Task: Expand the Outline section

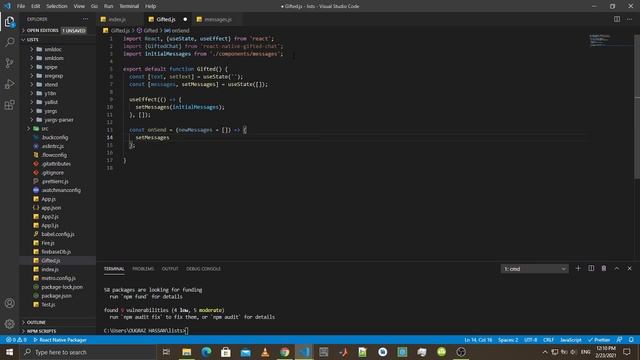Action: pos(57,322)
